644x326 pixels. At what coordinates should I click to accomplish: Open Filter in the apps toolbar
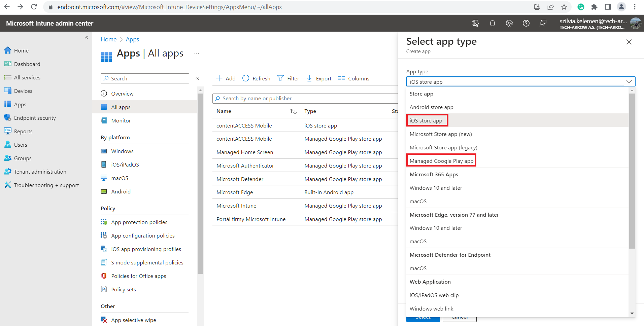pos(288,78)
